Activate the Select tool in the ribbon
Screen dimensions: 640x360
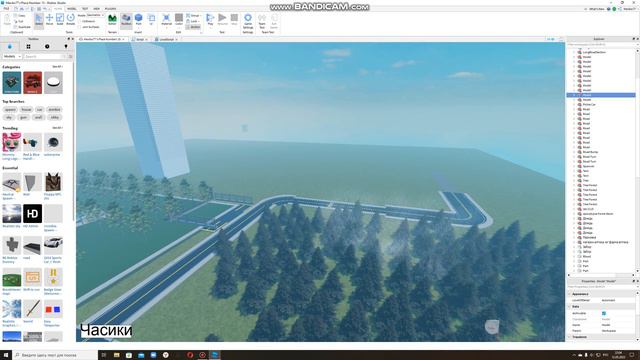[39, 20]
